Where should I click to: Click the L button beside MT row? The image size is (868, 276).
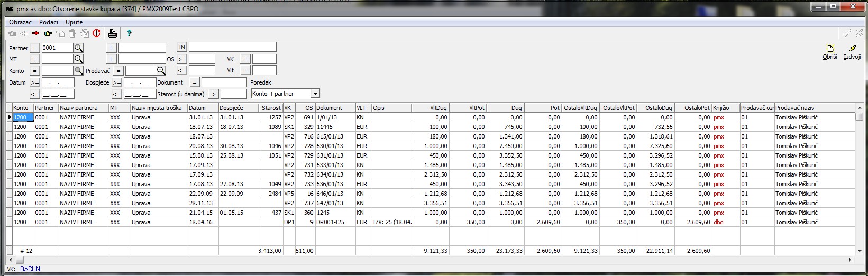point(112,59)
